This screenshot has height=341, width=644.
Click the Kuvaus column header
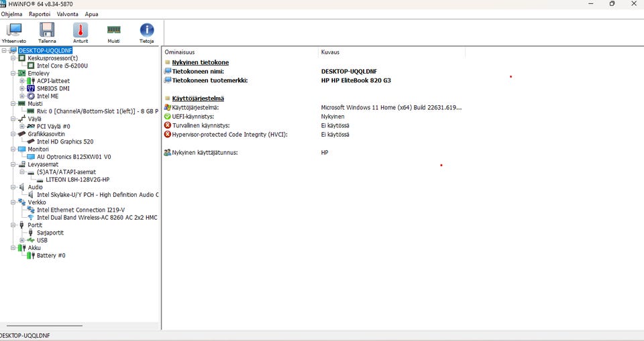click(x=392, y=52)
